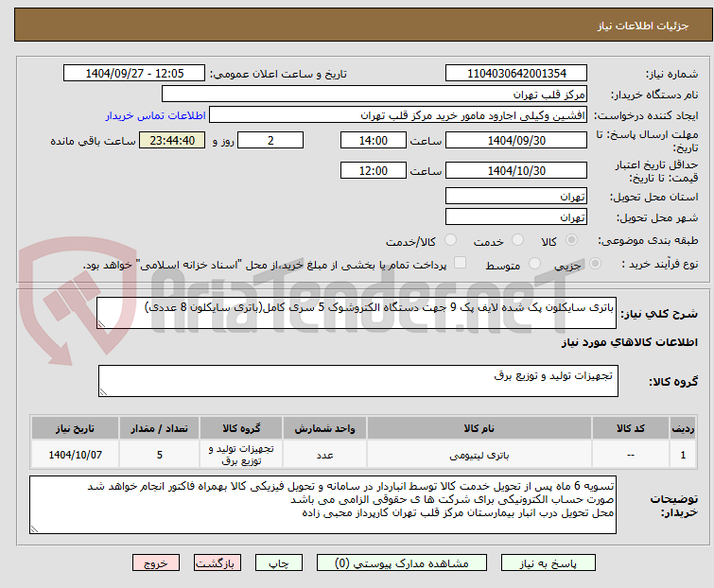Click the گروه کالا table column header
The width and height of the screenshot is (714, 588).
point(241,428)
